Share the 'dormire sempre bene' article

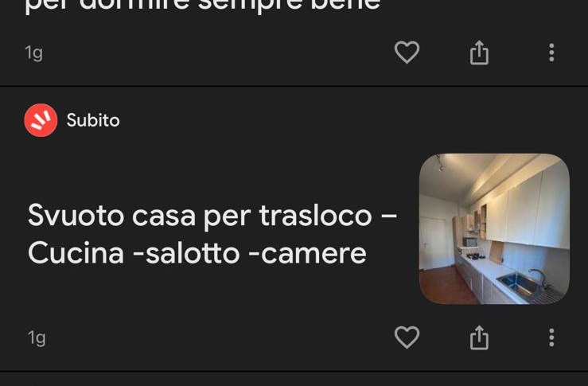(479, 53)
